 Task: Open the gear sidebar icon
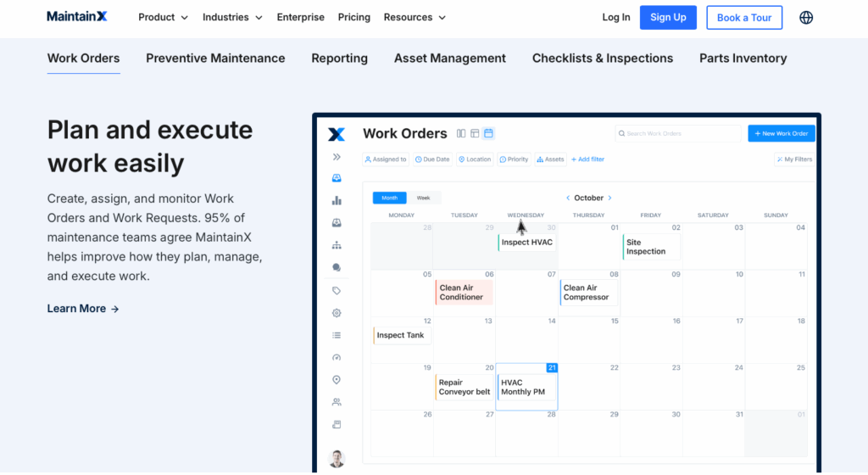click(337, 313)
